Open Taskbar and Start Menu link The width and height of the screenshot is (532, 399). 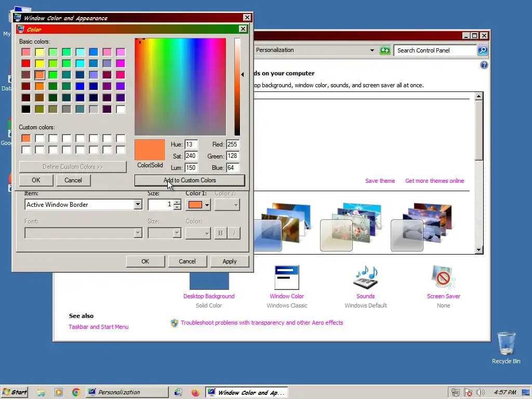click(98, 327)
